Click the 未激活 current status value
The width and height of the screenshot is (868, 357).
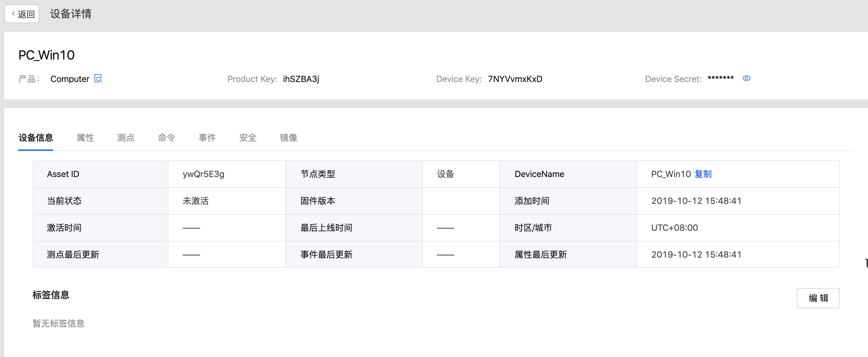(196, 201)
